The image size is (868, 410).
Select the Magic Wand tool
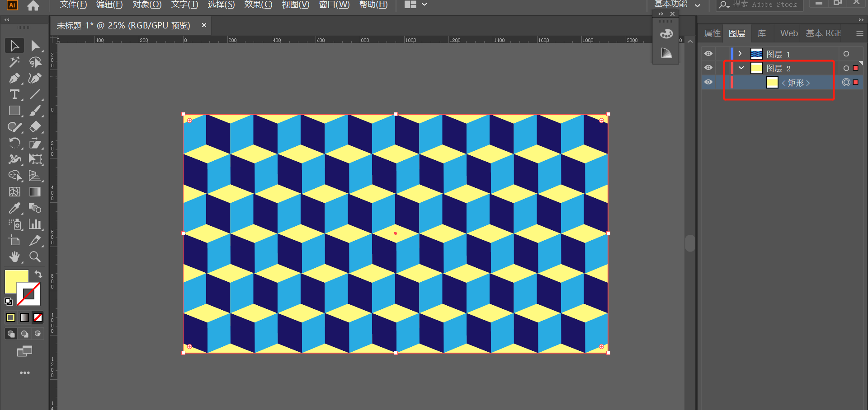click(14, 62)
